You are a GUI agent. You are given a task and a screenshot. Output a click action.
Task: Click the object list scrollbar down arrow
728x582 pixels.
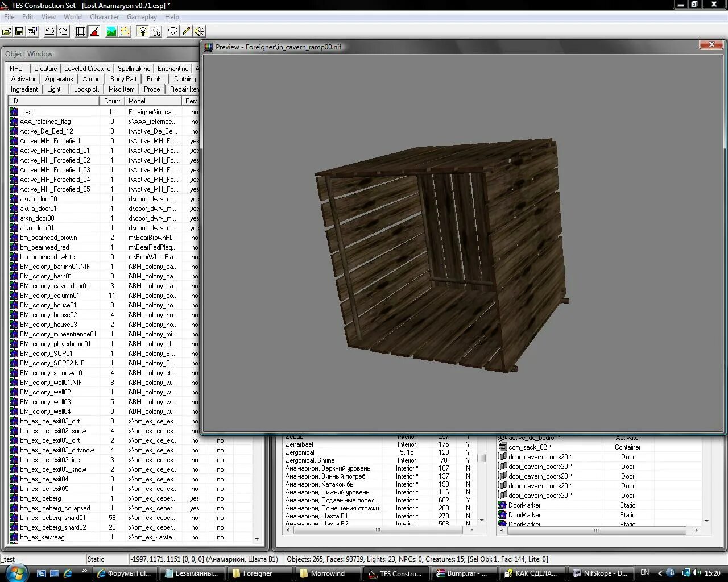coord(257,539)
